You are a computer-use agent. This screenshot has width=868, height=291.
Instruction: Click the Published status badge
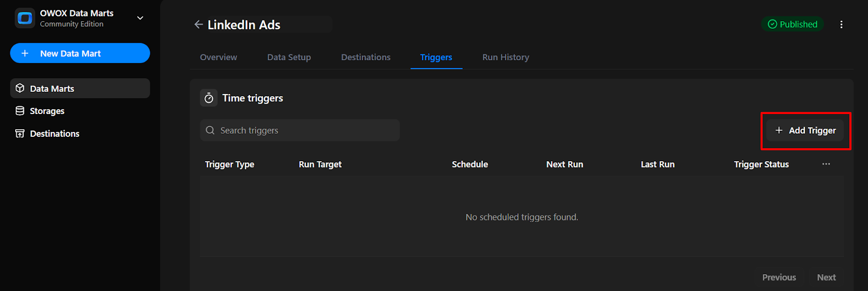point(793,24)
